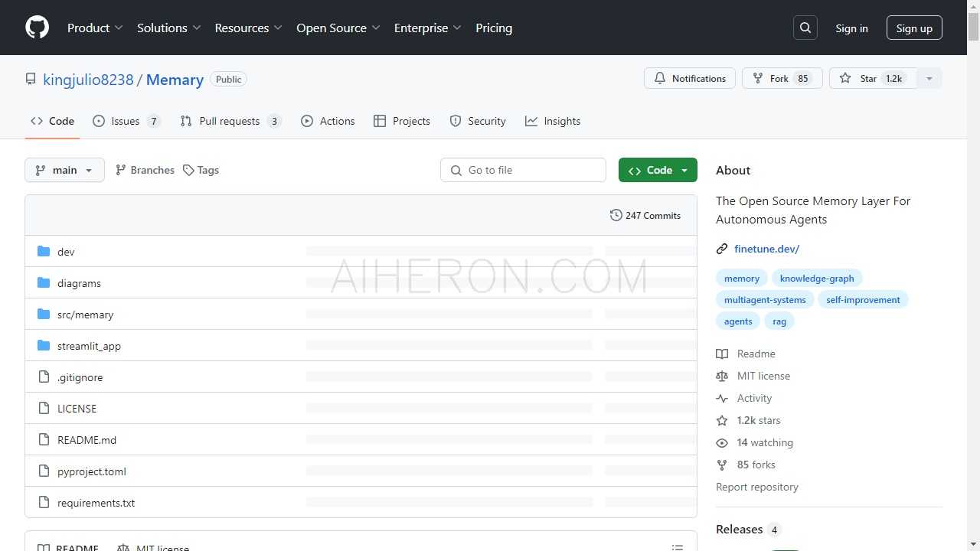Open the kingjulio8238 owner link
The width and height of the screenshot is (980, 551).
click(x=88, y=80)
